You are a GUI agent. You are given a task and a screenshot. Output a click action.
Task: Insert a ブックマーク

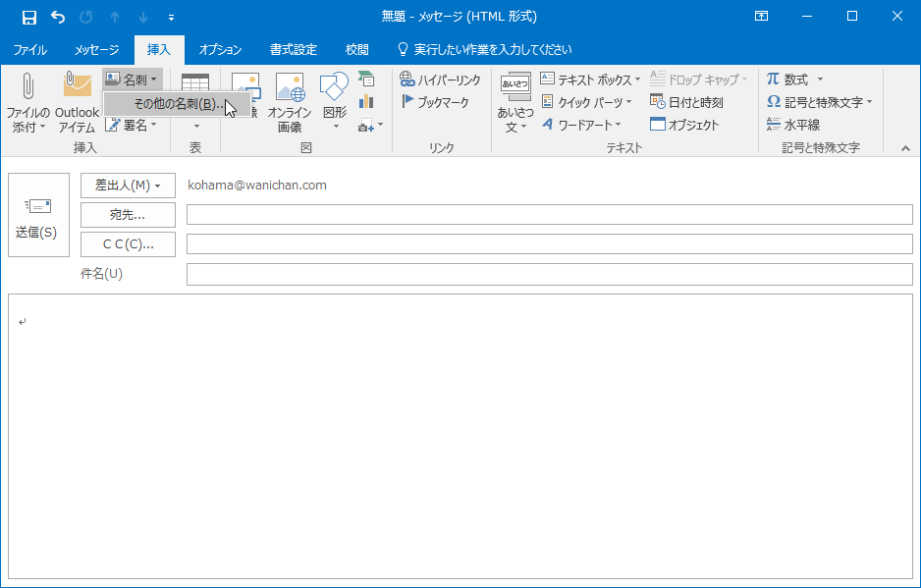click(x=435, y=102)
